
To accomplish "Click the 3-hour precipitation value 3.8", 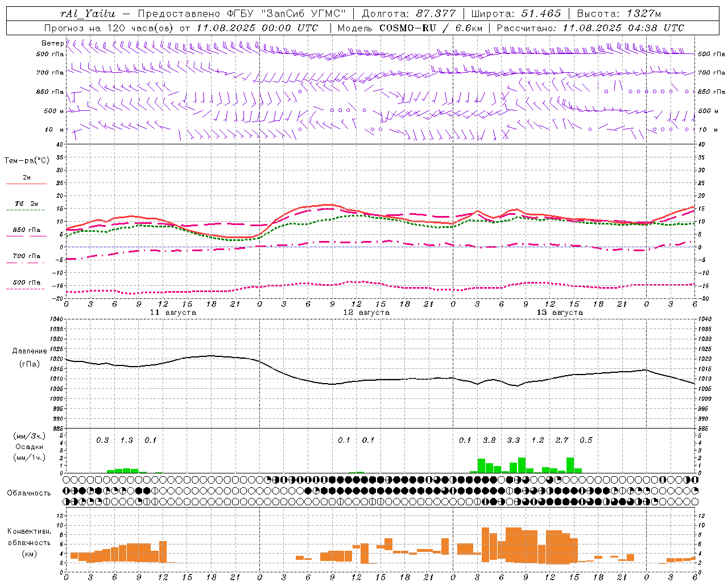I will point(489,440).
